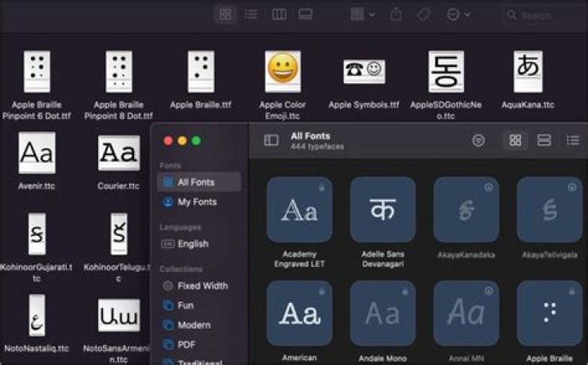
Task: Switch Finder to list view
Action: 251,15
